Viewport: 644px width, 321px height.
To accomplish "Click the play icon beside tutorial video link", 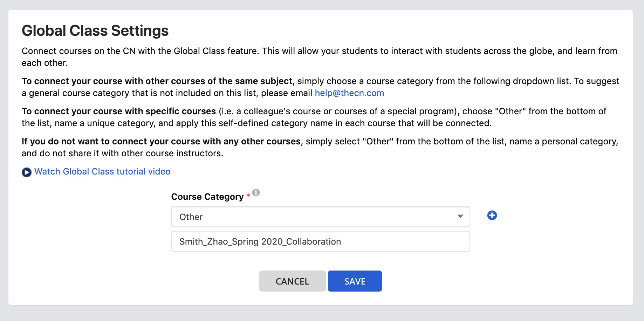I will pyautogui.click(x=27, y=172).
